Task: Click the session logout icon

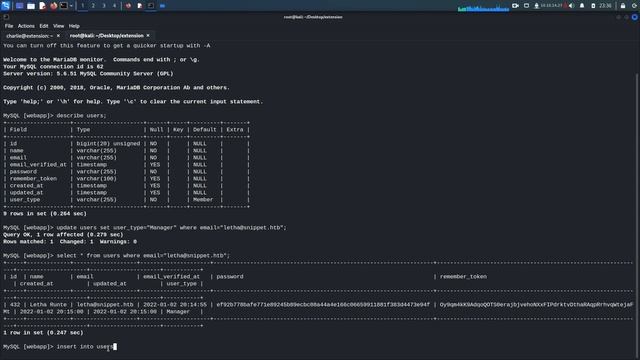Action: pos(635,6)
